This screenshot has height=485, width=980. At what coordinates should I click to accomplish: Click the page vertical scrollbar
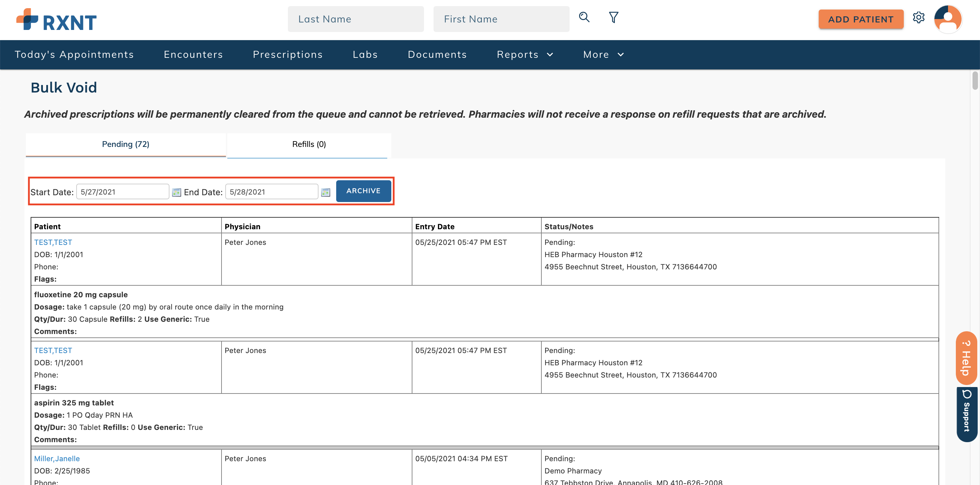point(975,81)
